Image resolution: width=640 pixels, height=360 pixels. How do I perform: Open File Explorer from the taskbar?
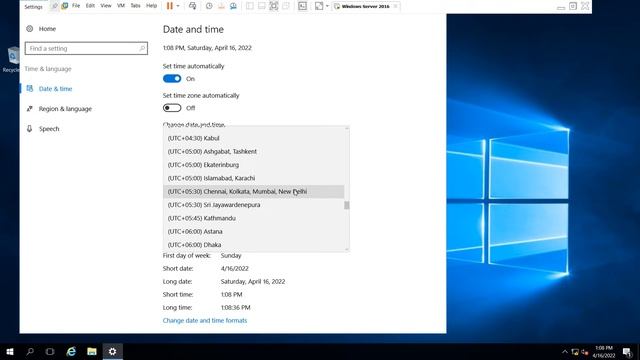coord(92,351)
